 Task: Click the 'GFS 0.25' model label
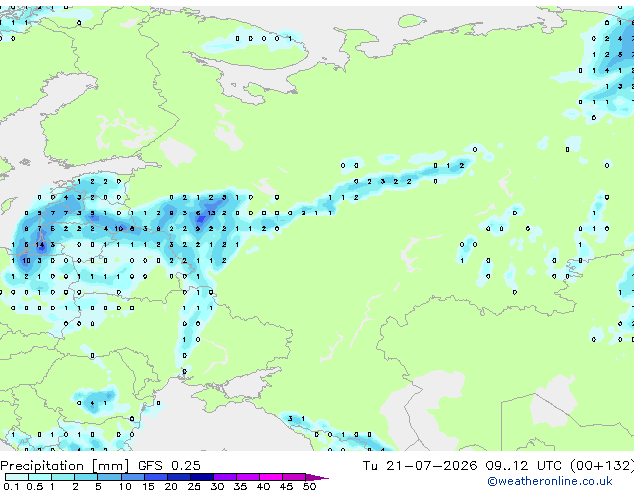[x=169, y=466]
